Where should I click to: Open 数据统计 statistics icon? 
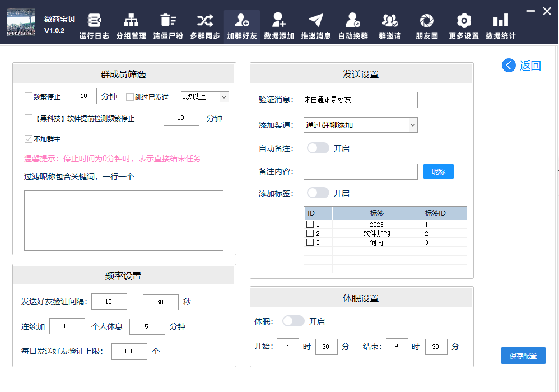coord(501,26)
